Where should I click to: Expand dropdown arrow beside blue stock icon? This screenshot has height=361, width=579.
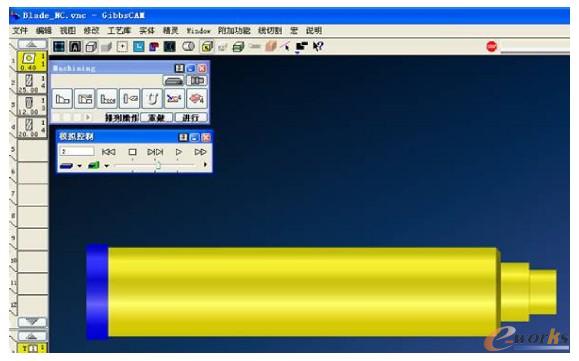80,166
